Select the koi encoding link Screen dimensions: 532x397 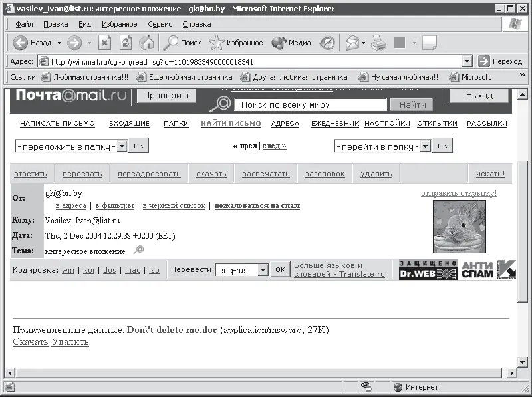(x=88, y=270)
